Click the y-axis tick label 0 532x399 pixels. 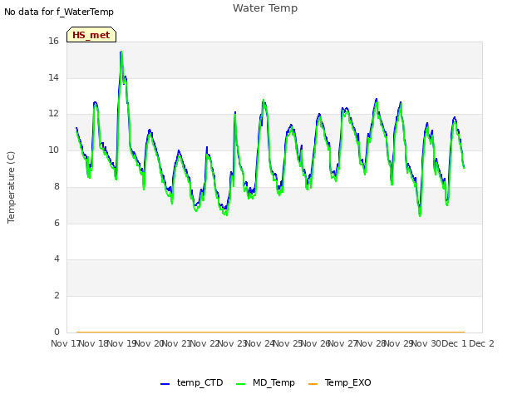[x=57, y=332]
